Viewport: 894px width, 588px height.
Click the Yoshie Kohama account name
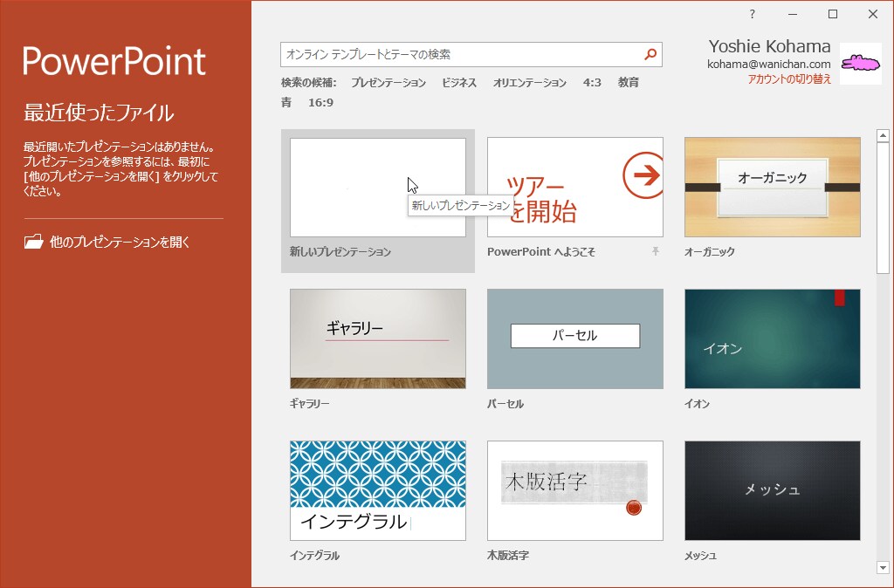[x=769, y=46]
